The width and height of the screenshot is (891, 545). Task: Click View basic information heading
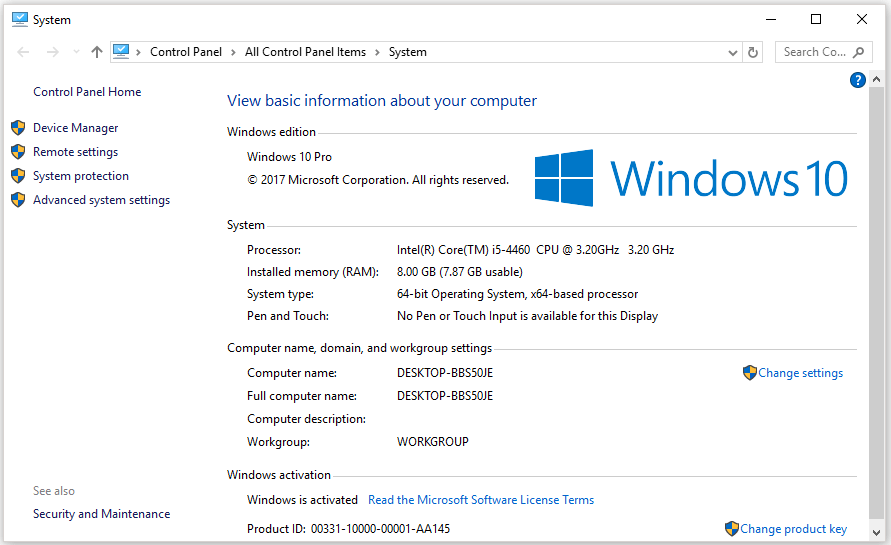pos(382,101)
